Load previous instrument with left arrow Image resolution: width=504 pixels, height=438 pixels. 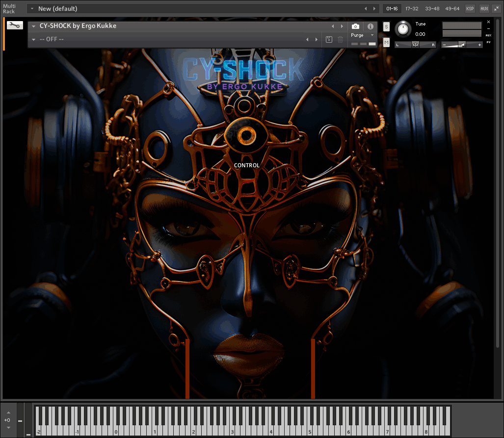333,26
